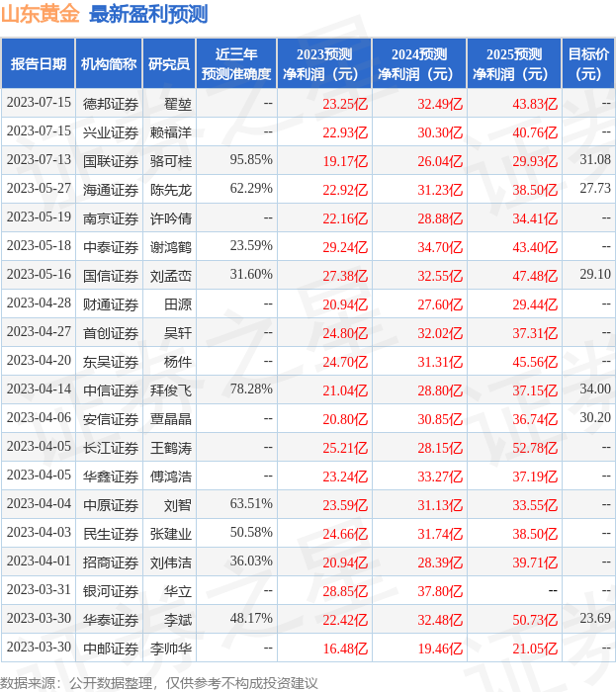Select the 2025预测净利润 column header
616x692 pixels.
[x=514, y=63]
